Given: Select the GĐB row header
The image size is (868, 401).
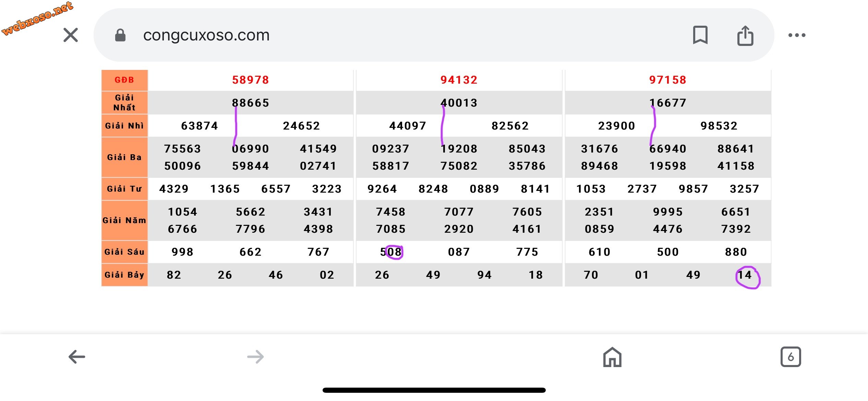Looking at the screenshot, I should 124,80.
